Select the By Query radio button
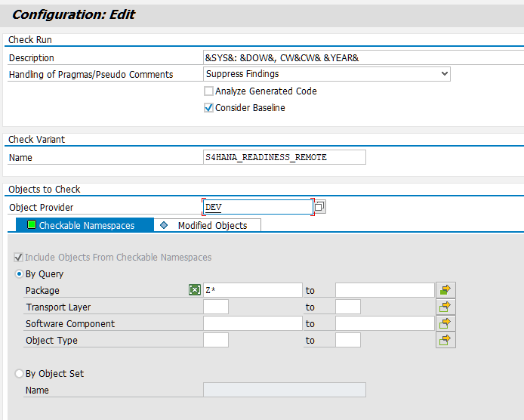 (19, 274)
